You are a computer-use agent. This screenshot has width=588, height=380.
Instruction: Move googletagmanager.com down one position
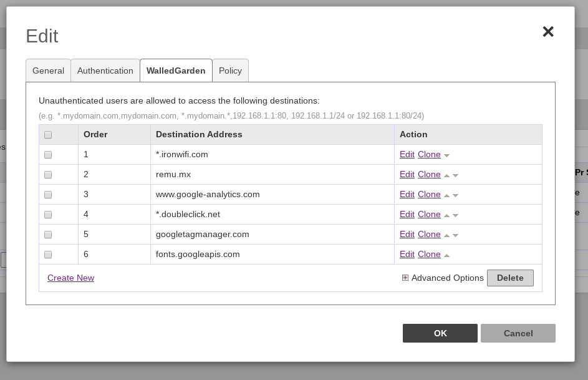456,235
